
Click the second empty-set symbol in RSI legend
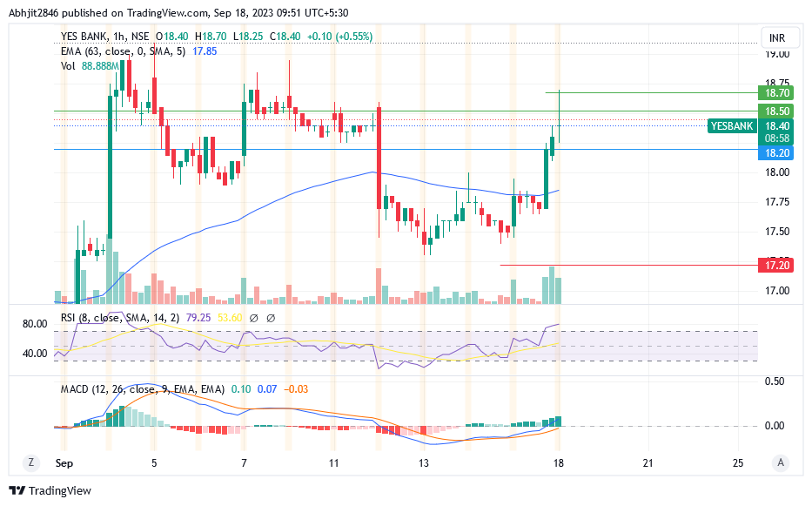coord(271,318)
